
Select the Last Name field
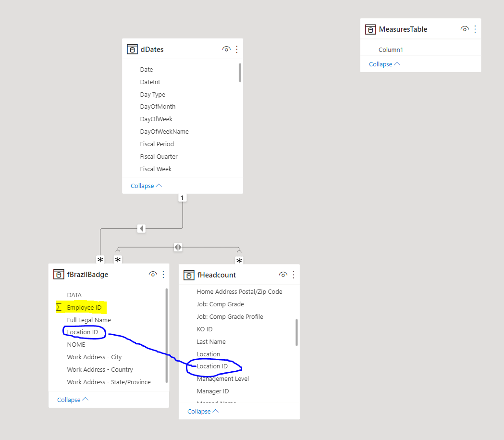(211, 341)
